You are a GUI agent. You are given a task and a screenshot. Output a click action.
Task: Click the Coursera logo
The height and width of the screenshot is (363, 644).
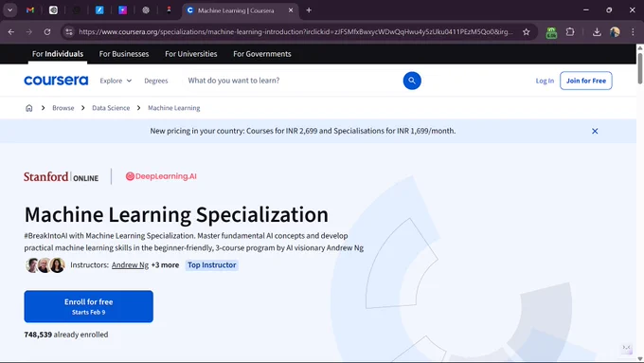(x=56, y=81)
